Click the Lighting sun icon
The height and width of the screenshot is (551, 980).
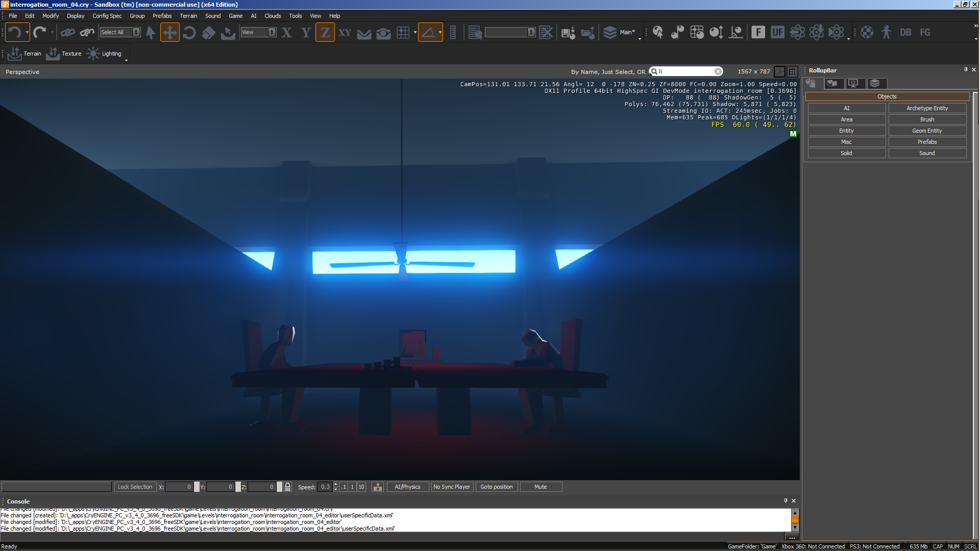(93, 54)
